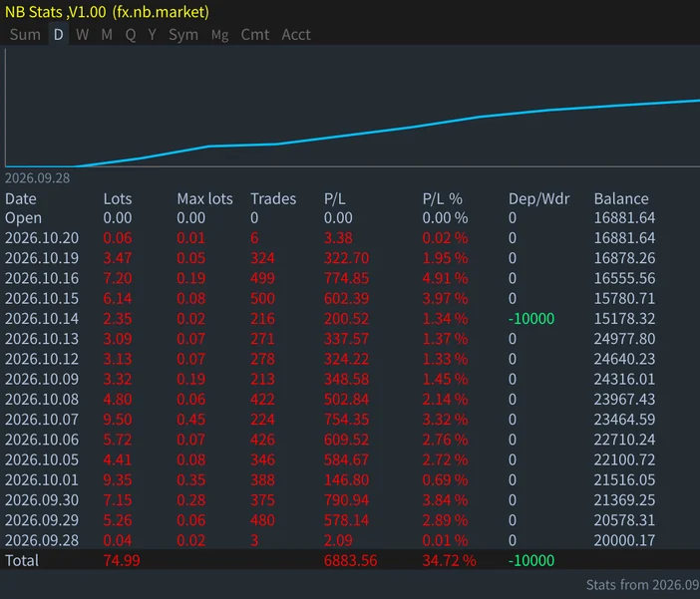Select the 2026.10.09 date row
700x599 pixels.
click(42, 379)
